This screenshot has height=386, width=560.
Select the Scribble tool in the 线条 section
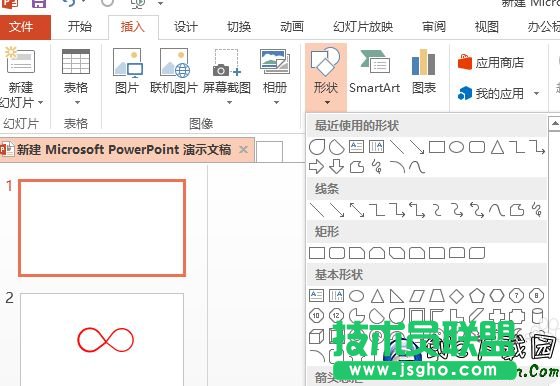click(x=536, y=210)
